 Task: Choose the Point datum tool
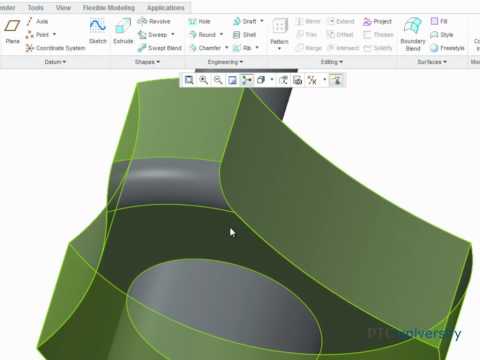click(x=38, y=35)
